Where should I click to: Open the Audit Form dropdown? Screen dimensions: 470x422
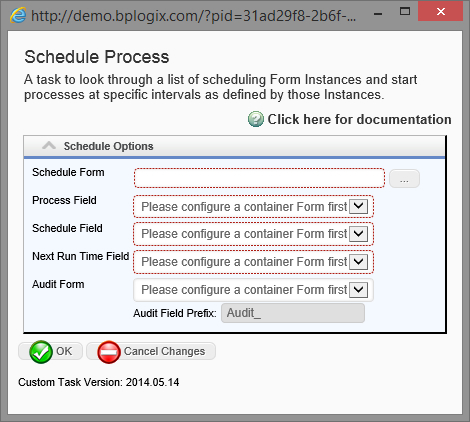(x=253, y=290)
